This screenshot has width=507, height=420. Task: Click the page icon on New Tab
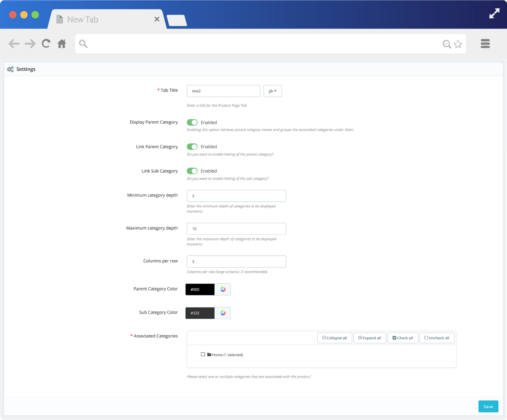[60, 19]
